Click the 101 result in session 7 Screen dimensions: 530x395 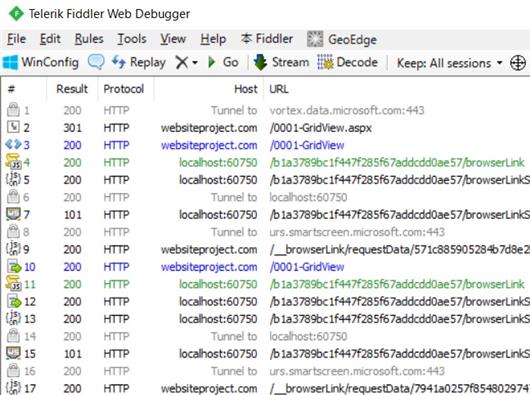tap(72, 215)
